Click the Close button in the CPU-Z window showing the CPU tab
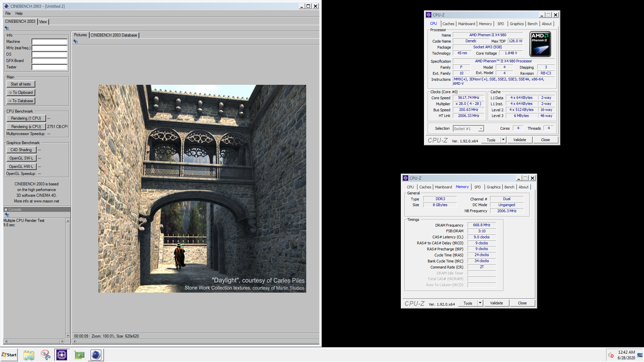The height and width of the screenshot is (362, 644). coord(545,140)
